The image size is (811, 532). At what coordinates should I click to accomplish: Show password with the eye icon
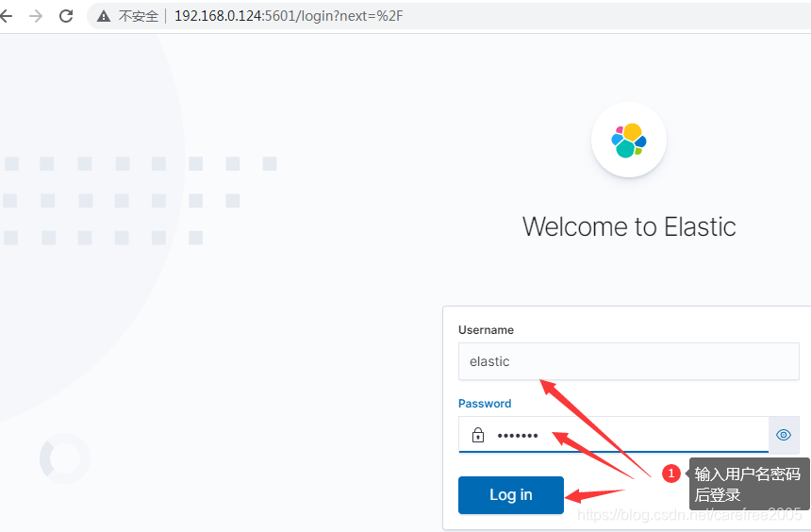[784, 435]
